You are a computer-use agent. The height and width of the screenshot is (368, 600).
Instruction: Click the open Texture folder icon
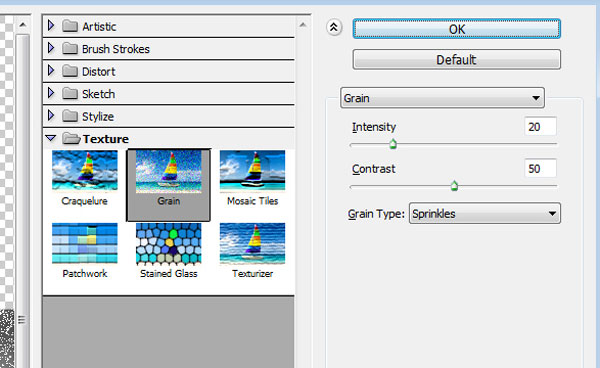pyautogui.click(x=71, y=138)
